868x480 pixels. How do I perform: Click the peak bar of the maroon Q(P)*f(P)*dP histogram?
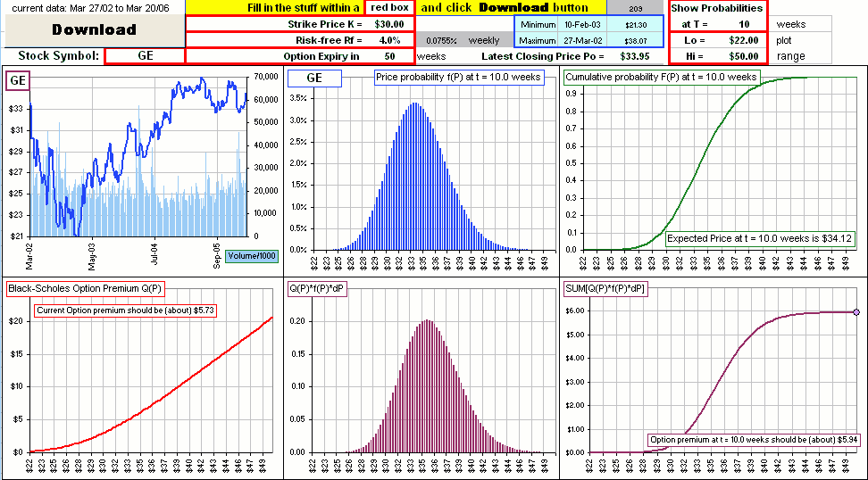click(x=428, y=386)
